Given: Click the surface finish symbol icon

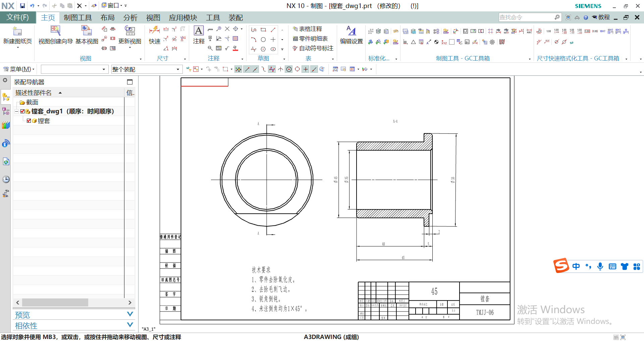Looking at the screenshot, I should (x=227, y=48).
